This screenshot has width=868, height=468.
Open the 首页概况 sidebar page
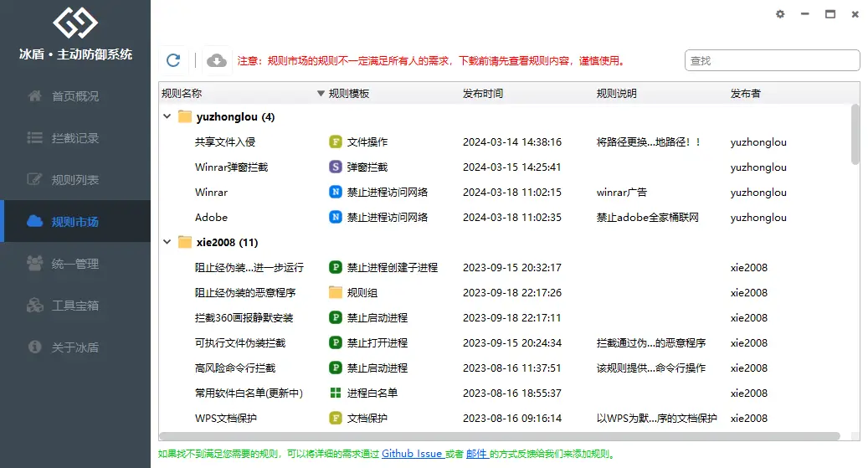(x=74, y=96)
